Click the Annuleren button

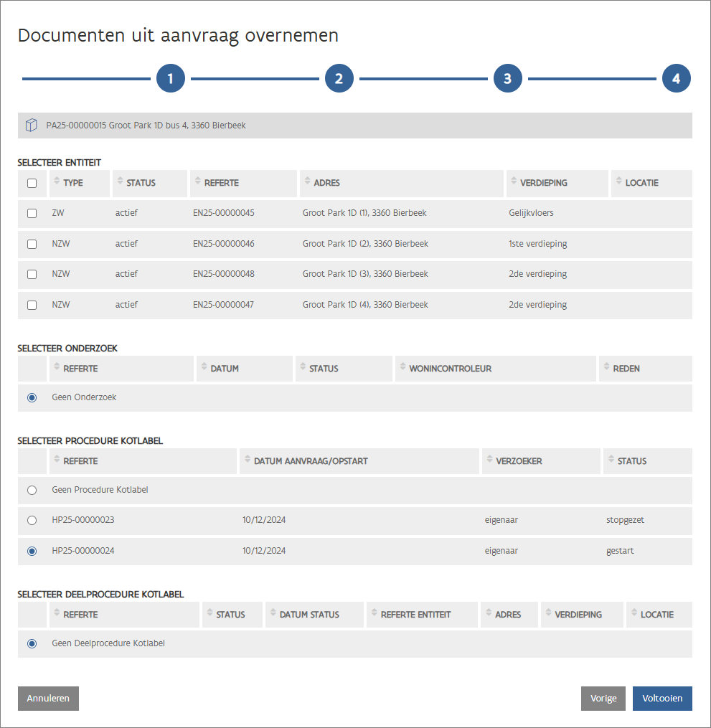48,699
